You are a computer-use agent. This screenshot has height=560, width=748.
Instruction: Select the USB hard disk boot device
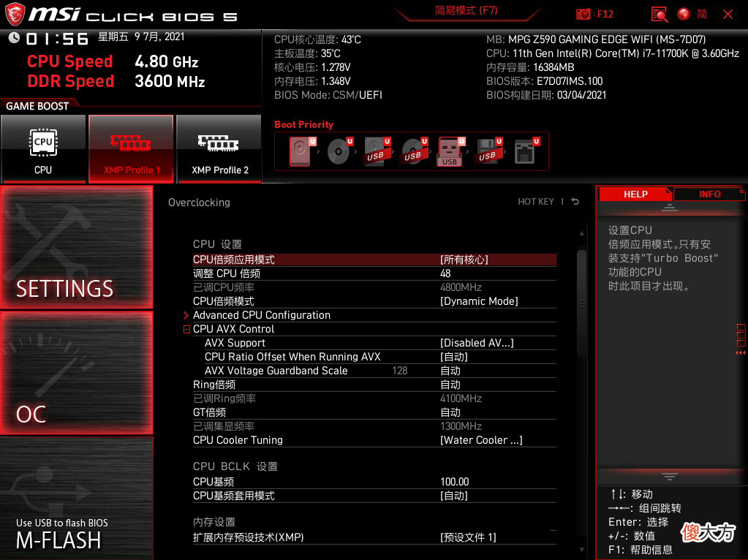(x=377, y=151)
